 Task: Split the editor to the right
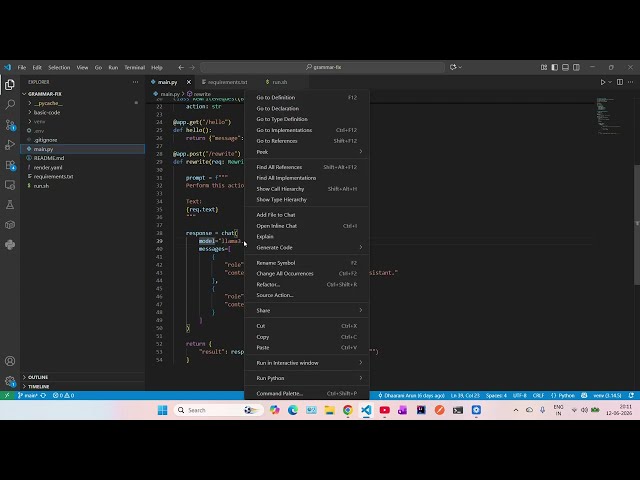[620, 82]
